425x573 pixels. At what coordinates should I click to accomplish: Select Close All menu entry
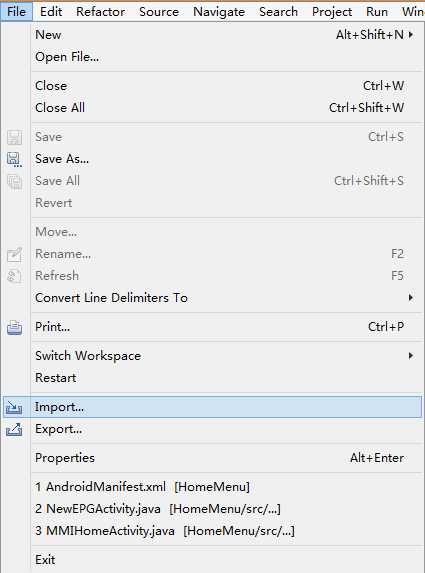tap(60, 108)
